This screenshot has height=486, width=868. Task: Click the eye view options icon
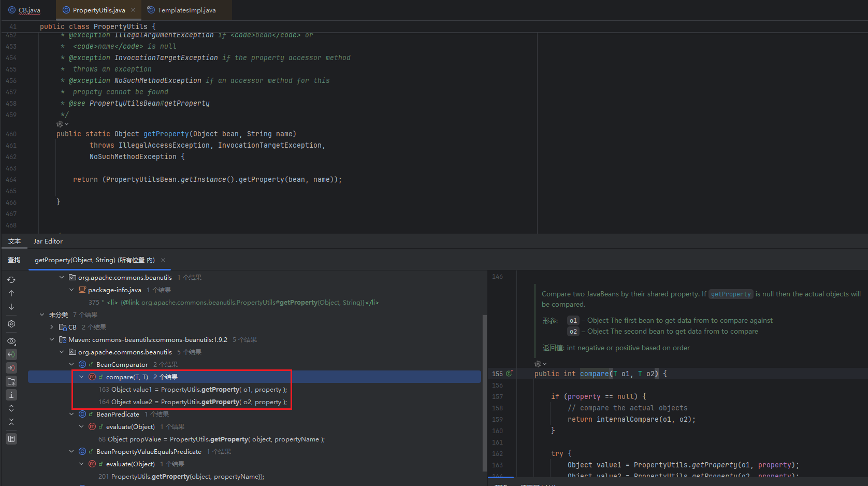point(11,341)
